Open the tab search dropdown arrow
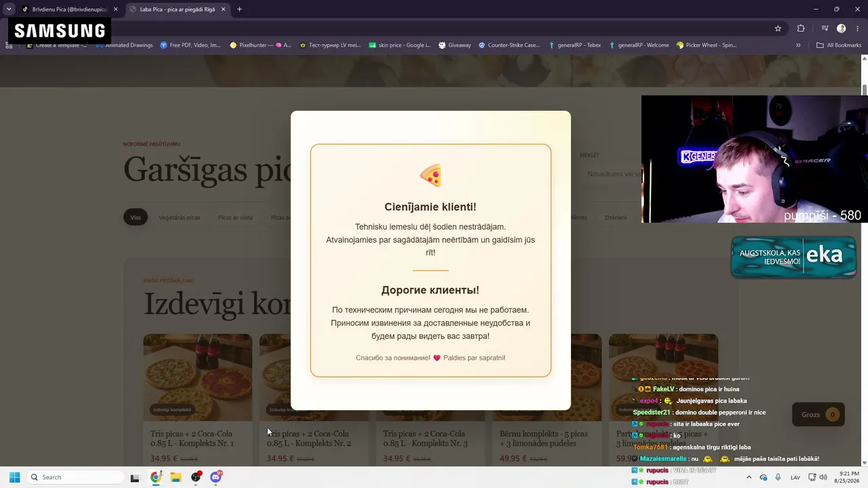Viewport: 868px width, 488px height. point(9,9)
